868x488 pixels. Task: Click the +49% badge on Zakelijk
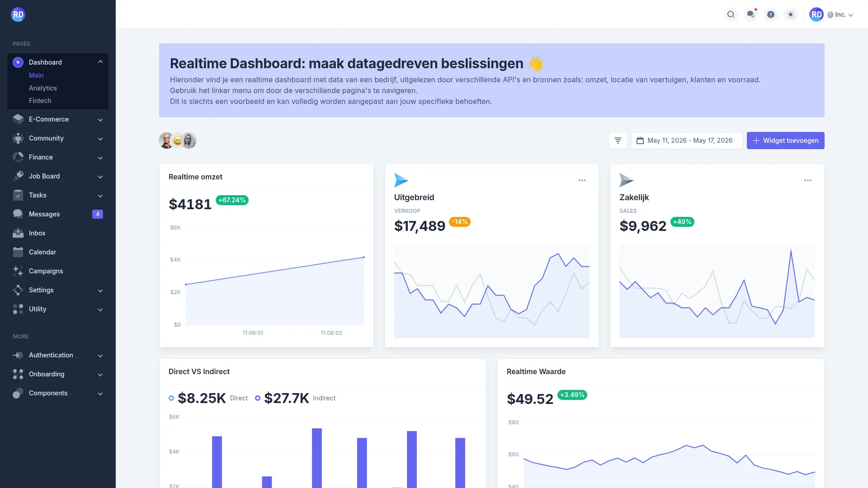coord(682,222)
